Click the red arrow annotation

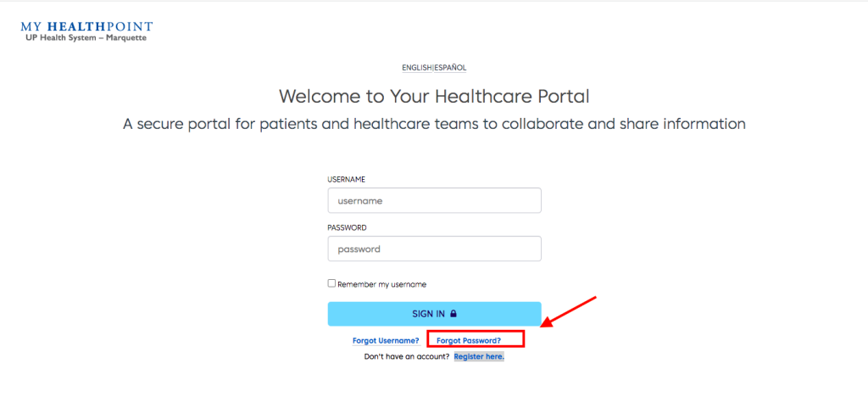point(568,311)
